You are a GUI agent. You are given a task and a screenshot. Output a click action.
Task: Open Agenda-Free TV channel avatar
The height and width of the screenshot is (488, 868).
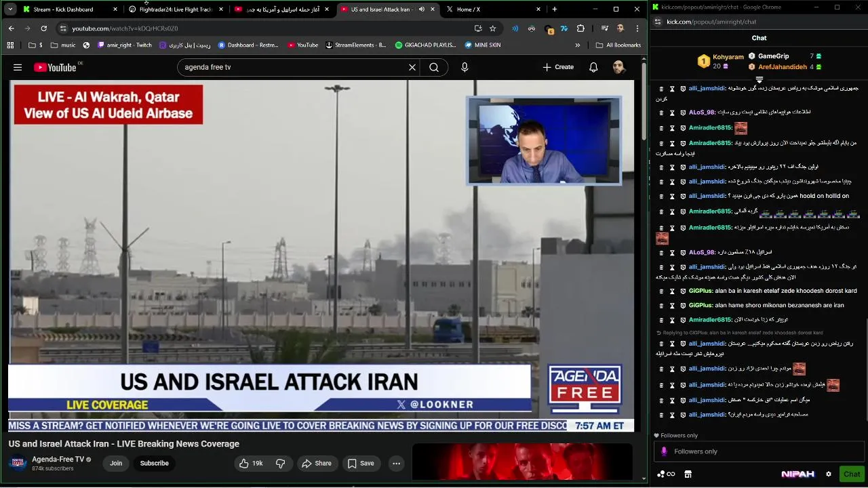(18, 463)
